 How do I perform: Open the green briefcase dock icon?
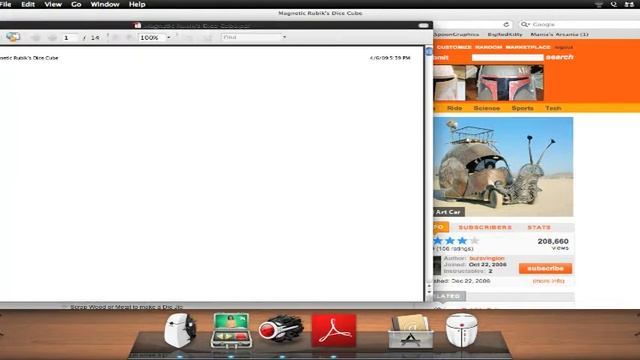click(x=231, y=331)
